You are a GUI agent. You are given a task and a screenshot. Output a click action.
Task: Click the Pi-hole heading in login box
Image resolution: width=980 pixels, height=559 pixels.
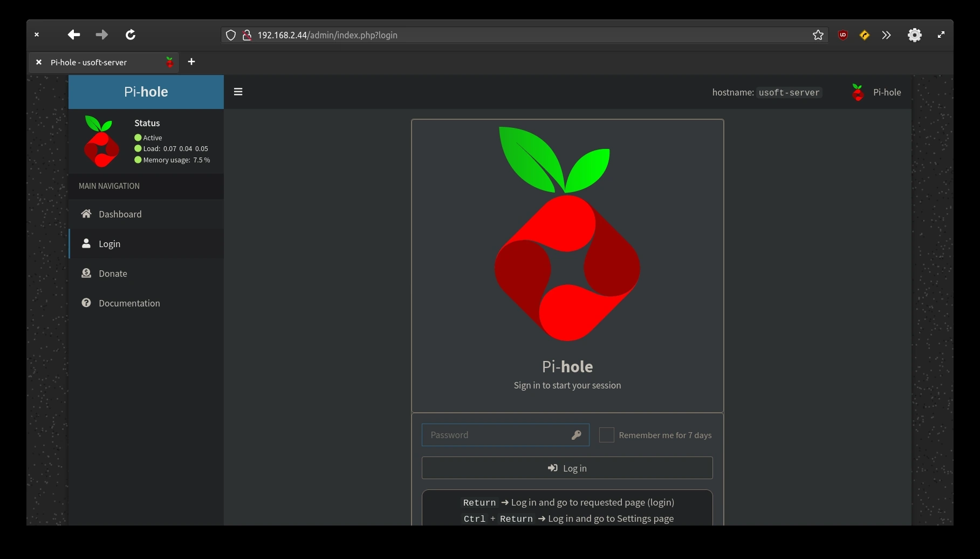(567, 366)
